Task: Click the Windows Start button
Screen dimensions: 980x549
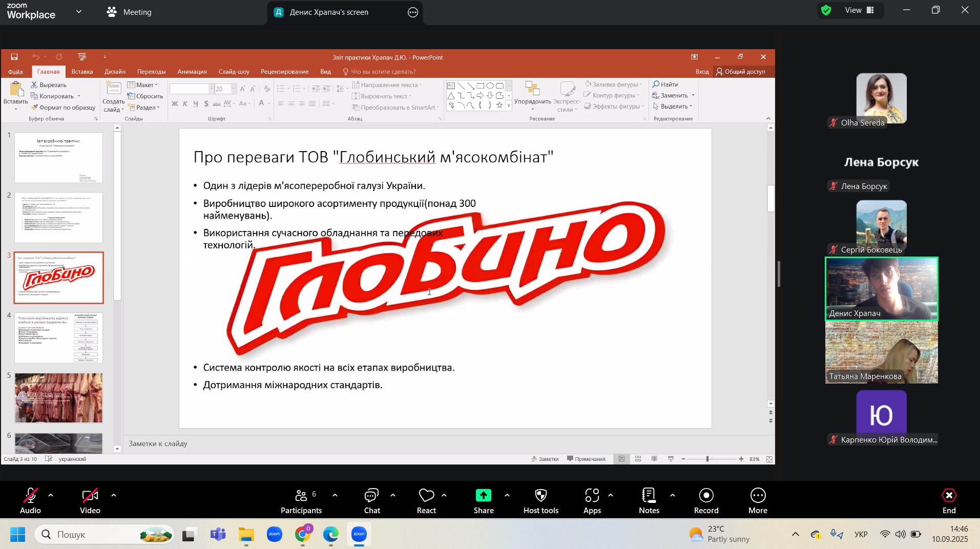Action: coord(17,535)
